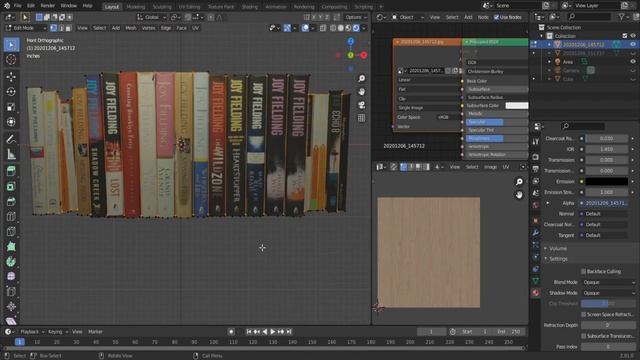Open the Playback dropdown in timeline

pos(32,332)
